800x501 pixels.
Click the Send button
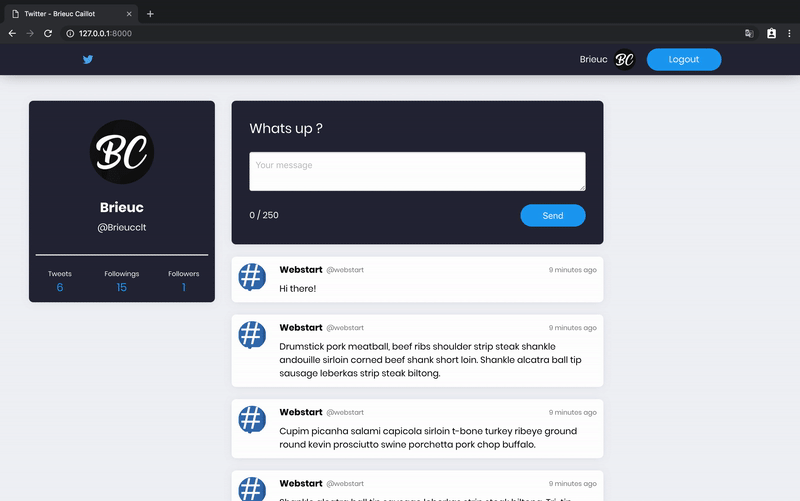point(553,215)
